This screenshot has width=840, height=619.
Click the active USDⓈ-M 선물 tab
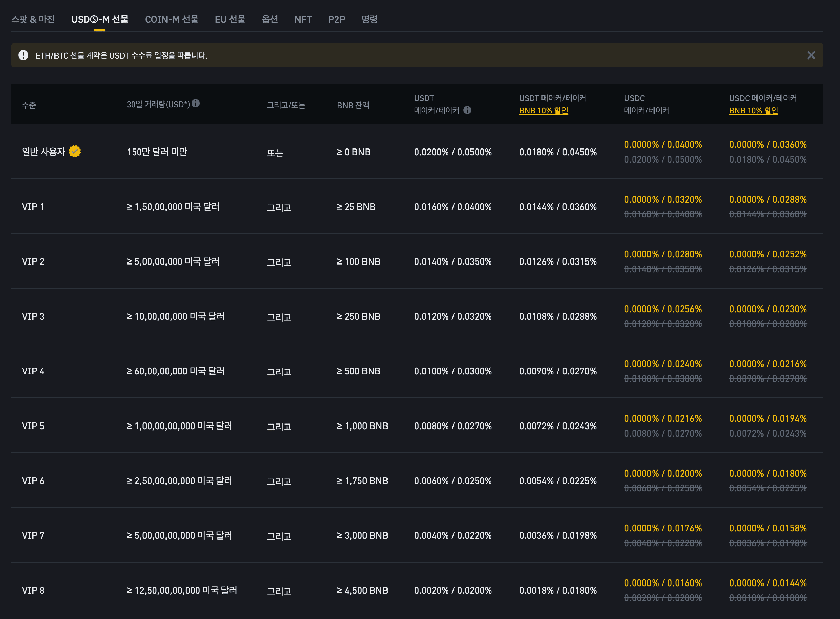coord(100,19)
